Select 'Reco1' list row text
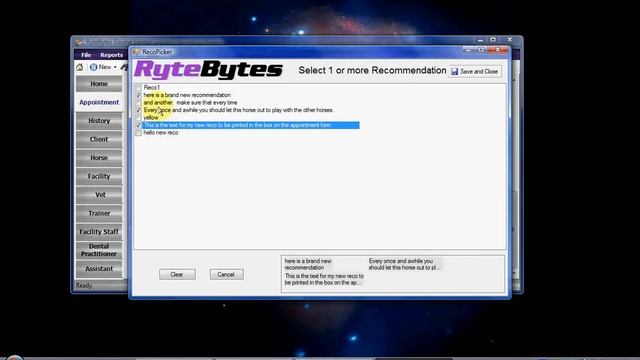 151,87
